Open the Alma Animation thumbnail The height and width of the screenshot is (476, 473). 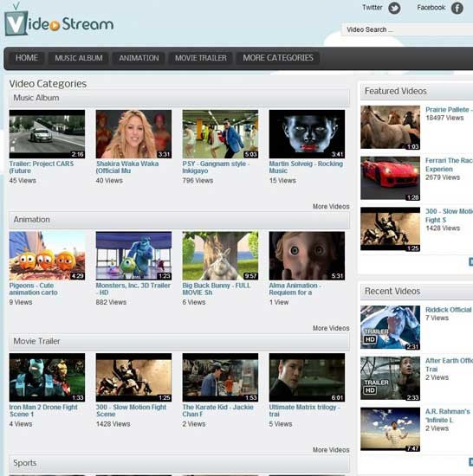pyautogui.click(x=307, y=255)
